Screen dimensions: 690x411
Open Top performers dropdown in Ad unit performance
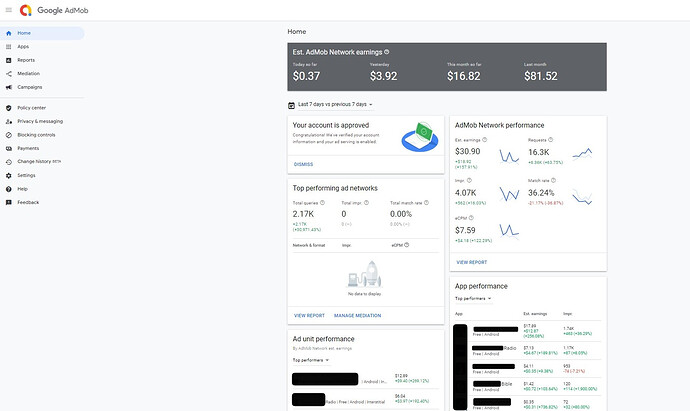click(312, 358)
